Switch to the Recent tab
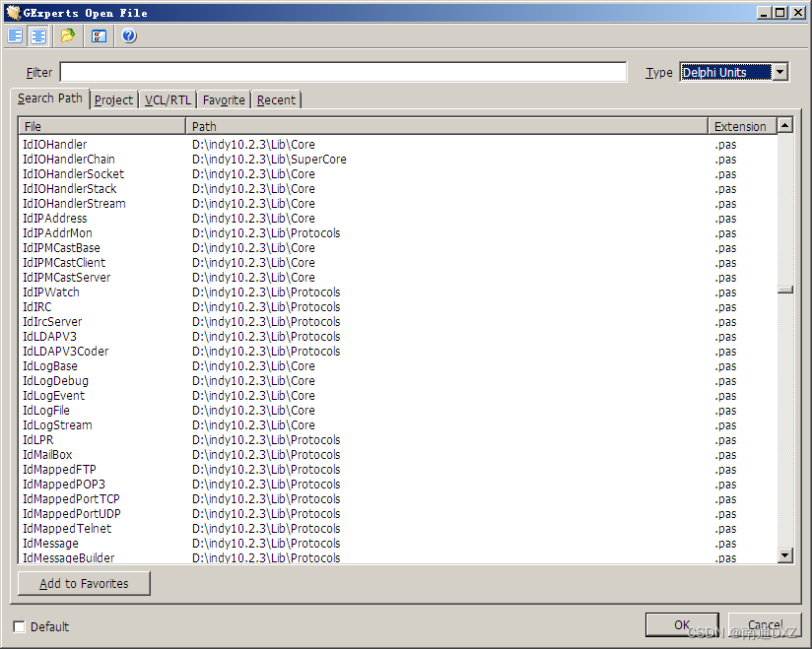This screenshot has width=812, height=649. pos(276,99)
